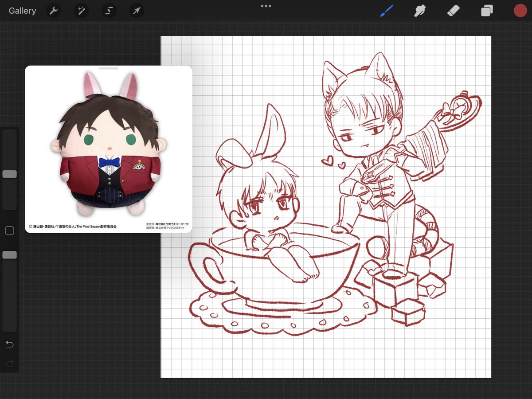Viewport: 532px width, 399px height.
Task: Activate the Transform arrow tool
Action: click(x=137, y=11)
